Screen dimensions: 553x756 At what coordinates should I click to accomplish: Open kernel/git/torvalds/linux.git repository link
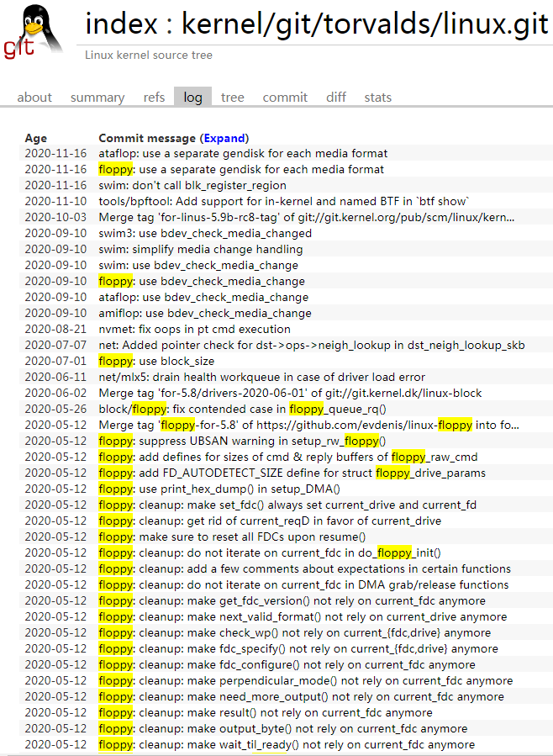pos(365,24)
